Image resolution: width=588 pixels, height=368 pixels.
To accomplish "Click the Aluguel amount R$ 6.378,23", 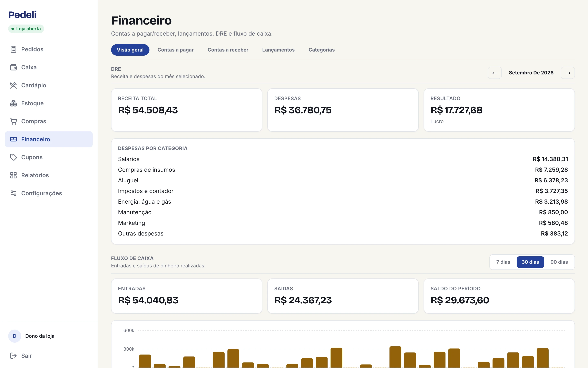I will 551,180.
